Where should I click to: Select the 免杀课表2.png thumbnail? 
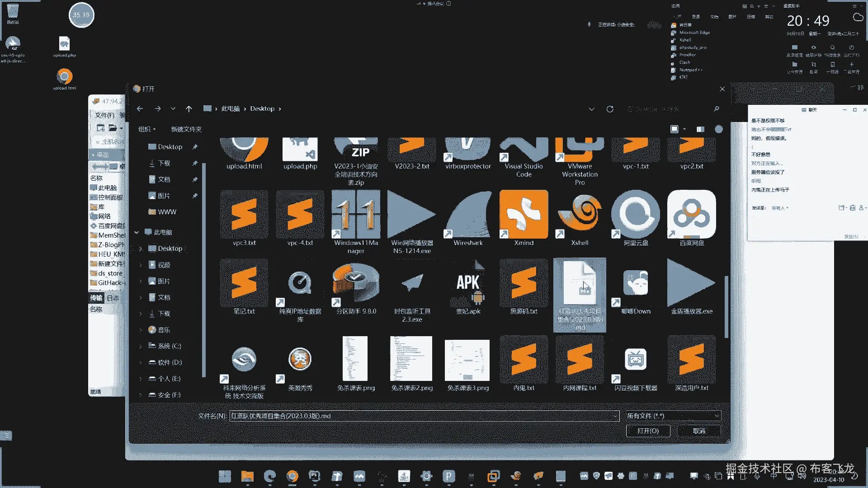point(411,359)
